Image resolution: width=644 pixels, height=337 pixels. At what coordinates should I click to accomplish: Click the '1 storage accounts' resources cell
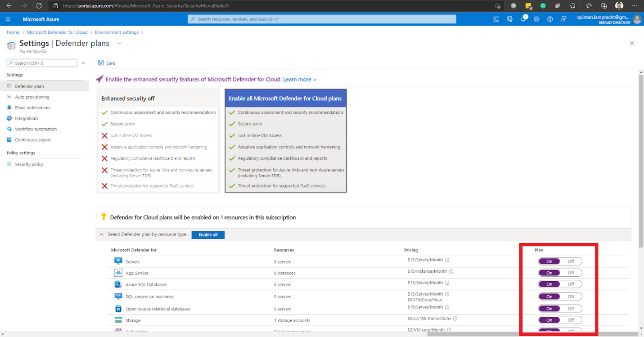(292, 320)
